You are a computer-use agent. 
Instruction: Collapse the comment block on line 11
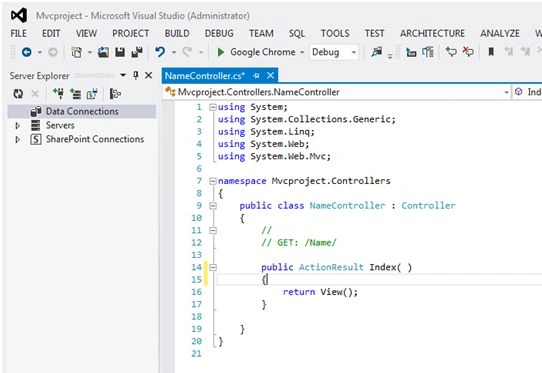pyautogui.click(x=213, y=230)
